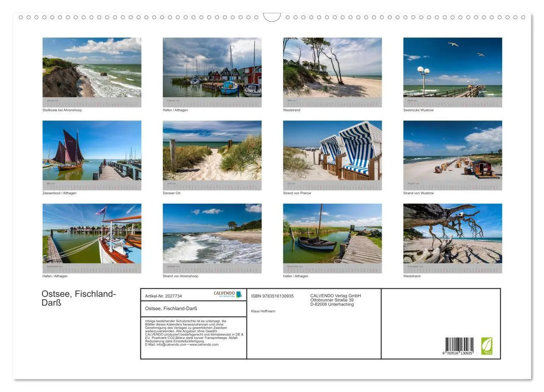
Task: Click the sailboat in the Zeesenboot photo
Action: coord(69,151)
